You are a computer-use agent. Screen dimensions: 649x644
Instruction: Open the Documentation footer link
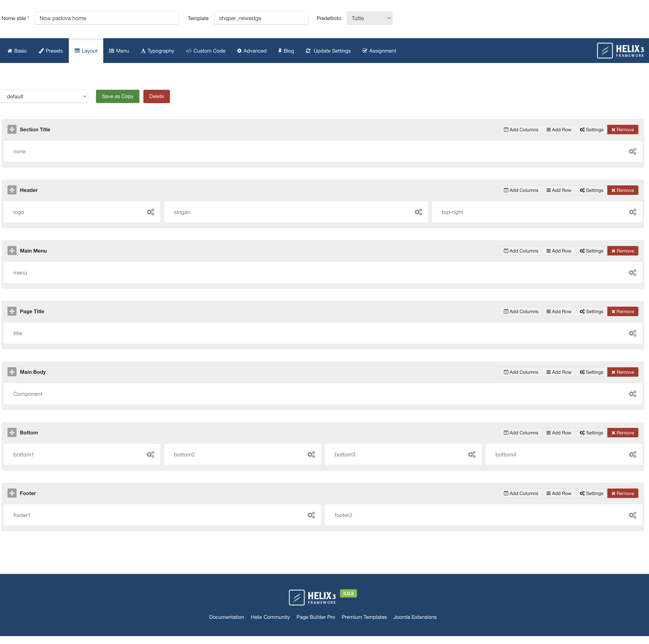(x=226, y=617)
